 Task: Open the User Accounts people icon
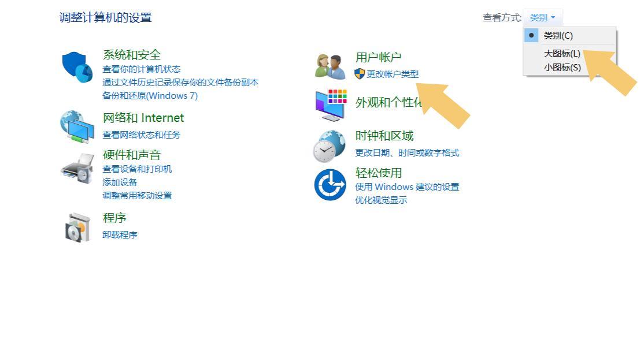330,67
